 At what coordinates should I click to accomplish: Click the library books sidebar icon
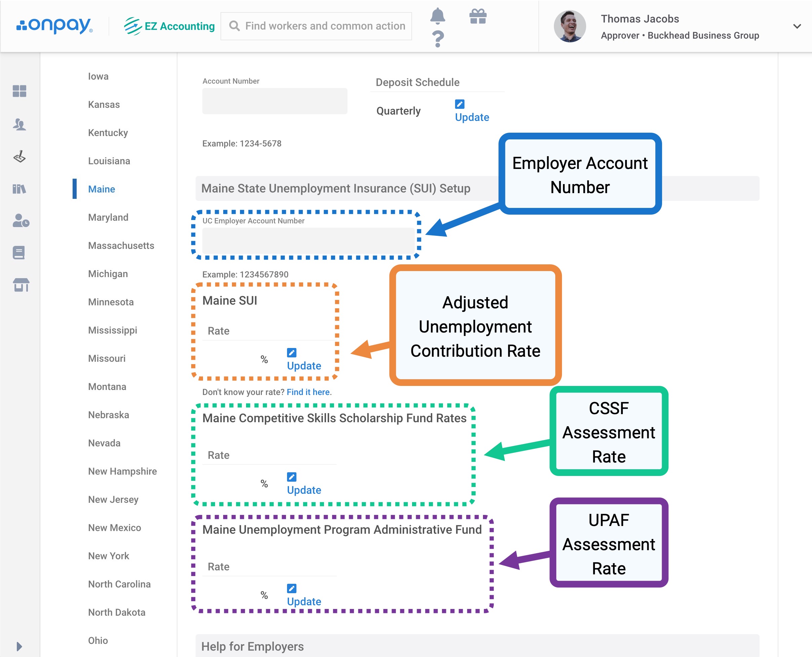pyautogui.click(x=19, y=188)
